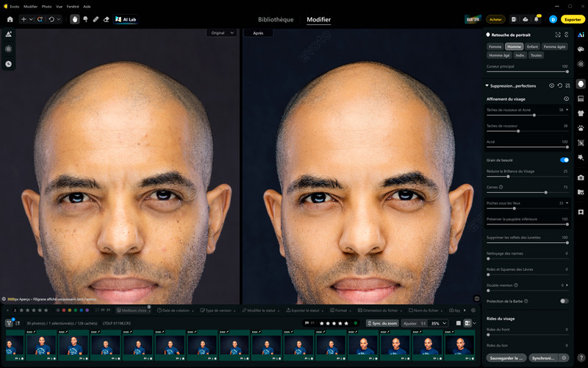Click the Undo history arrow icon
This screenshot has width=588, height=368.
(51, 20)
